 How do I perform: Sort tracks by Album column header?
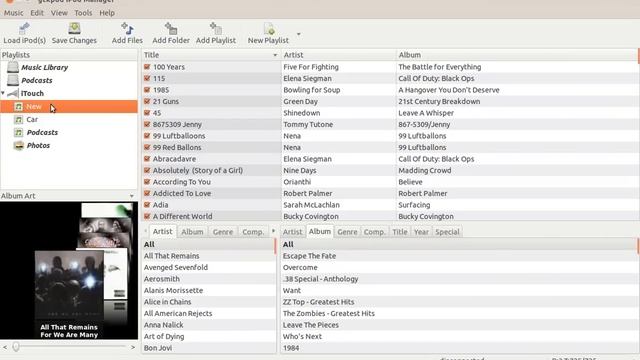[517, 55]
